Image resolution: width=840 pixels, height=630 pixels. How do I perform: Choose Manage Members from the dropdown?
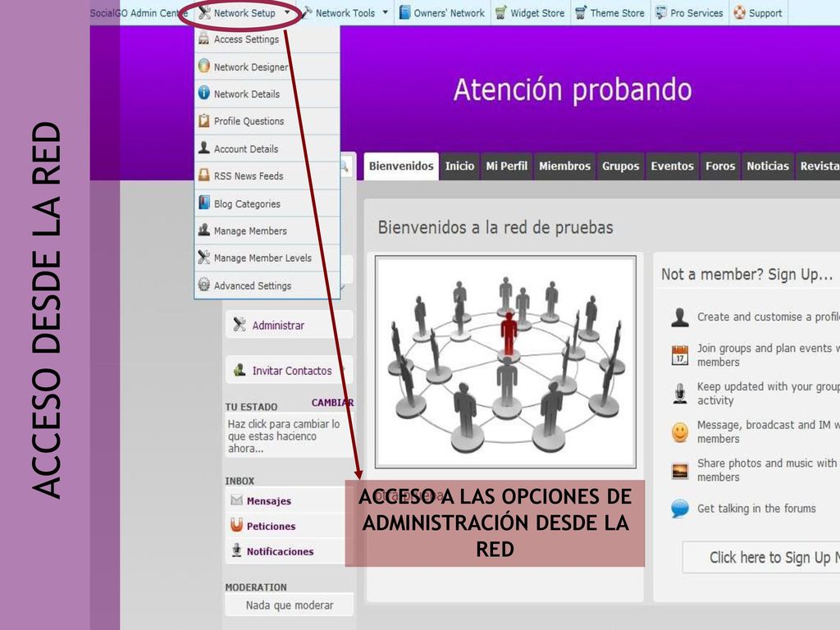coord(267,231)
